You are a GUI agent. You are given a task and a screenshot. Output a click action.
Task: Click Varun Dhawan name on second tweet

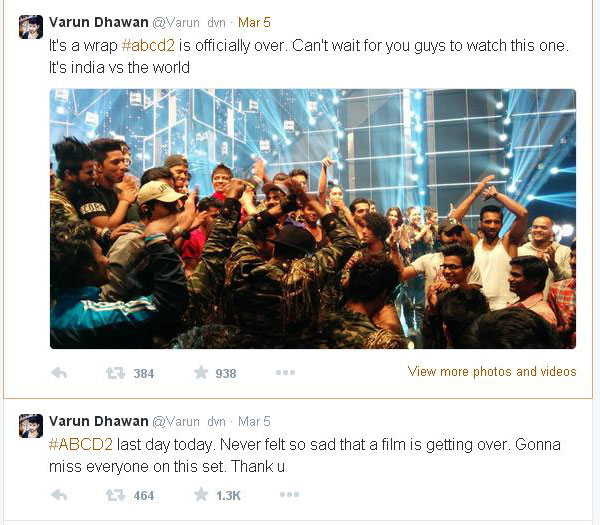(99, 421)
